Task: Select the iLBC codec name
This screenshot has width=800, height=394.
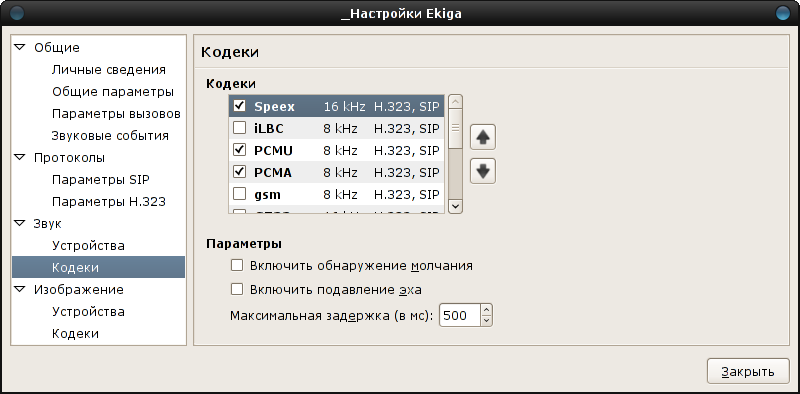Action: point(268,129)
